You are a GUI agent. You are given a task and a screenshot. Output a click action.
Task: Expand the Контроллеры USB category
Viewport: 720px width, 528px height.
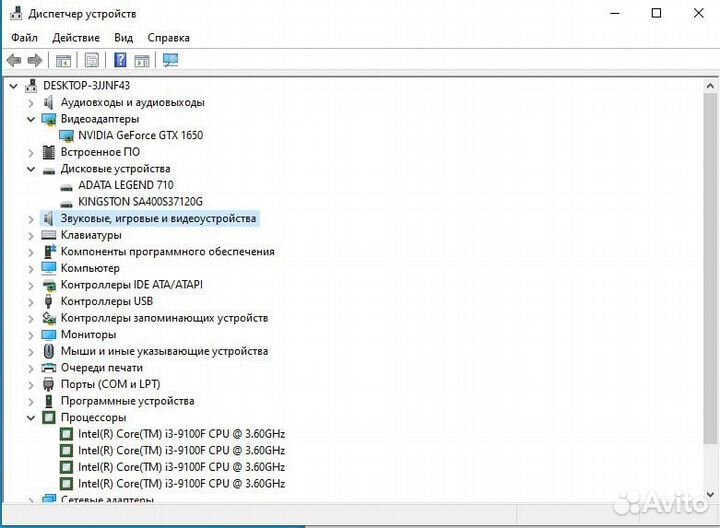(31, 302)
